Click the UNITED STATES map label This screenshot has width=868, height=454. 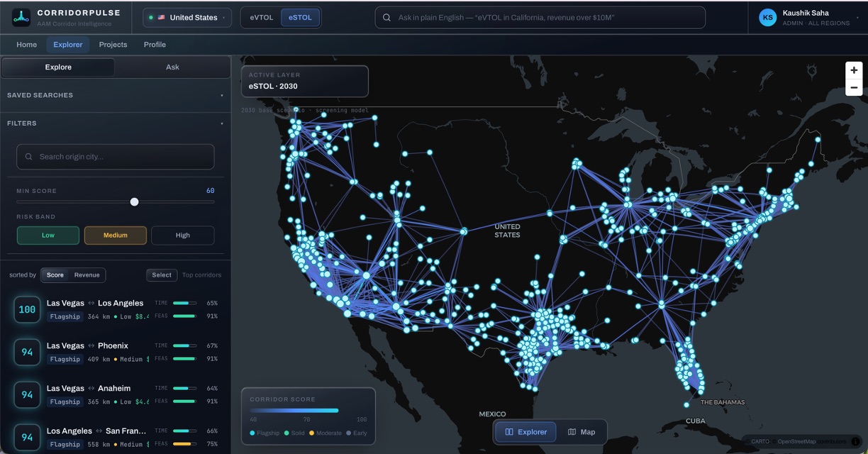coord(507,231)
